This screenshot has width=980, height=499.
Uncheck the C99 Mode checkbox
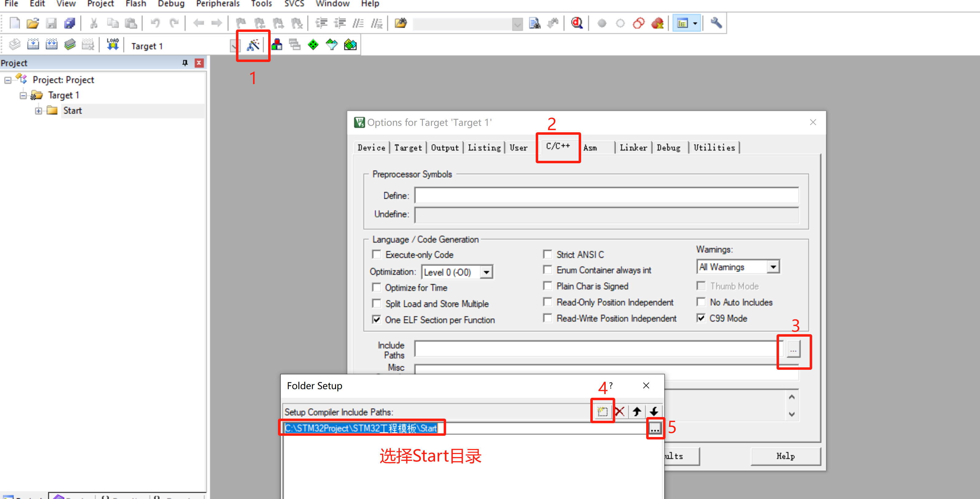(x=701, y=318)
